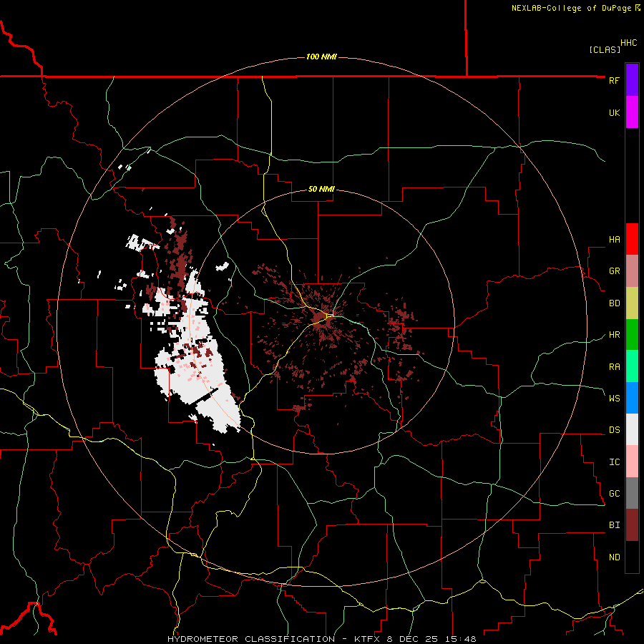Click the dusty pink GR legend swatch
This screenshot has width=644, height=644.
coord(632,271)
